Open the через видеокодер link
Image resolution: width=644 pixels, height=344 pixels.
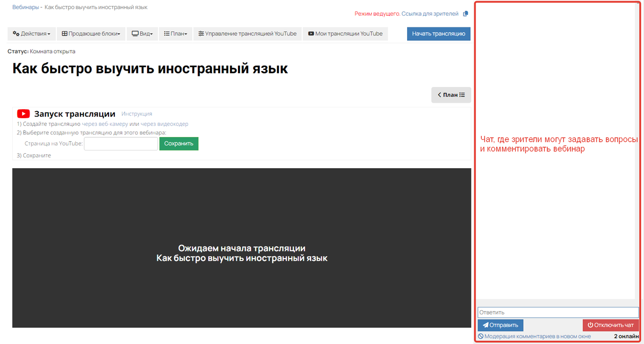tap(165, 124)
